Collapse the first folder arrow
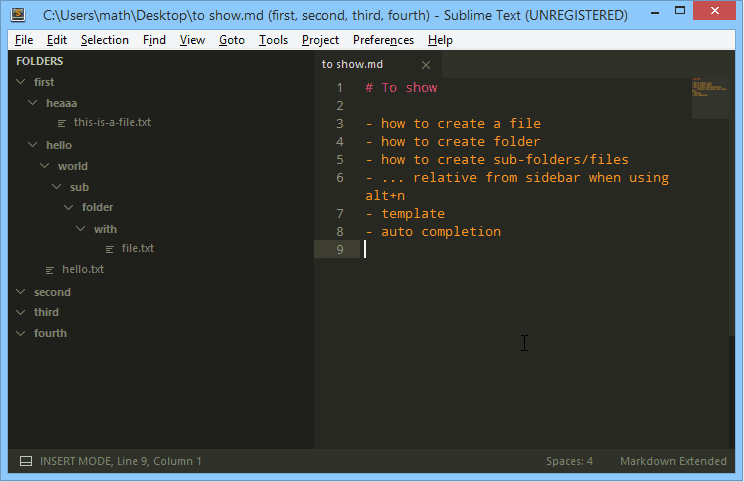This screenshot has width=744, height=482. click(20, 82)
